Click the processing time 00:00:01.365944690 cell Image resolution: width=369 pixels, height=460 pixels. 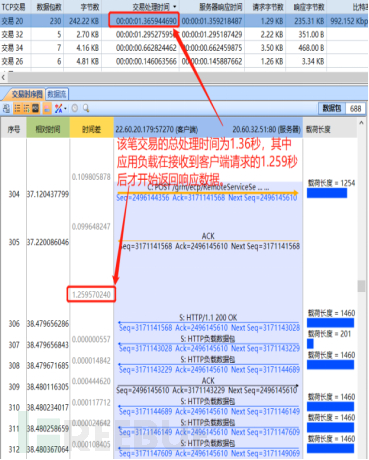[x=146, y=21]
